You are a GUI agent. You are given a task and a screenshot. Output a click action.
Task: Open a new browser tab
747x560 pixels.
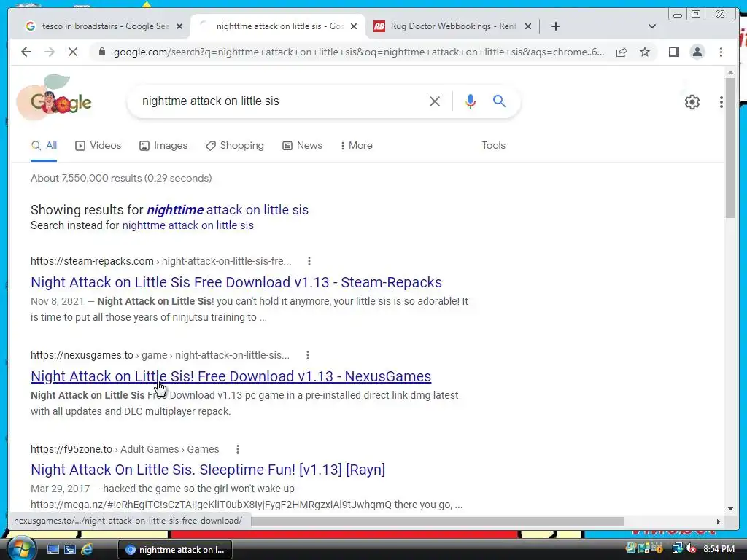point(555,26)
